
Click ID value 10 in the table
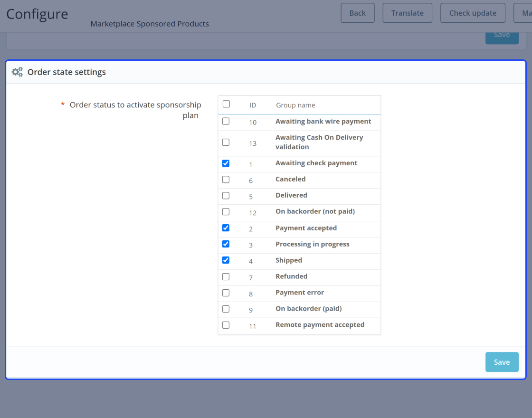pos(253,123)
